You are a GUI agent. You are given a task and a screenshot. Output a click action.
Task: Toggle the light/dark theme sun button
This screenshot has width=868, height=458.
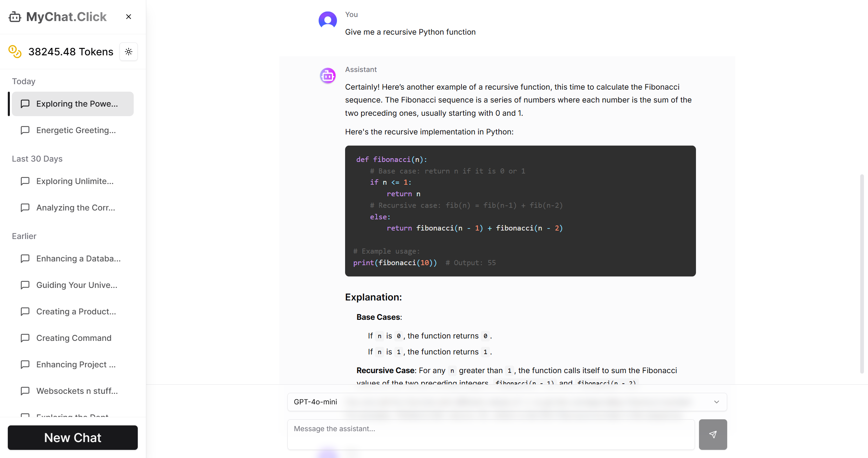click(x=129, y=52)
